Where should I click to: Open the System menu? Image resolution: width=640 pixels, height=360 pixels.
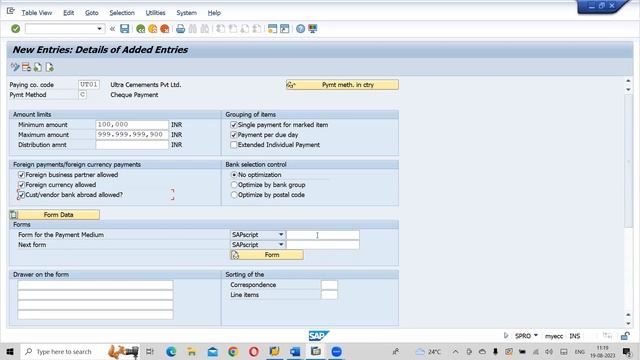click(187, 13)
